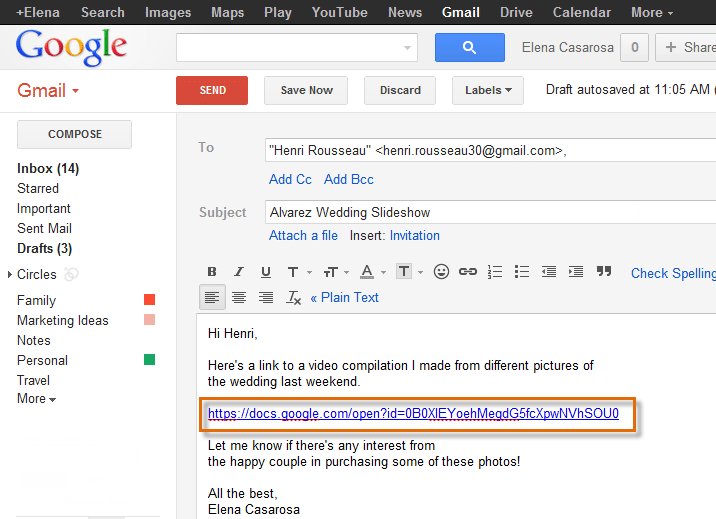Open Play in the top navigation bar

[x=278, y=12]
